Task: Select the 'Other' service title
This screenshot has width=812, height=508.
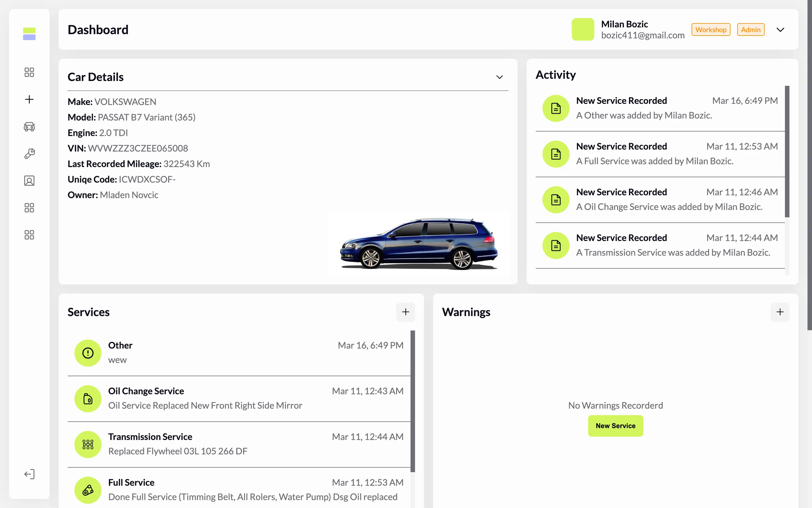Action: click(x=120, y=345)
